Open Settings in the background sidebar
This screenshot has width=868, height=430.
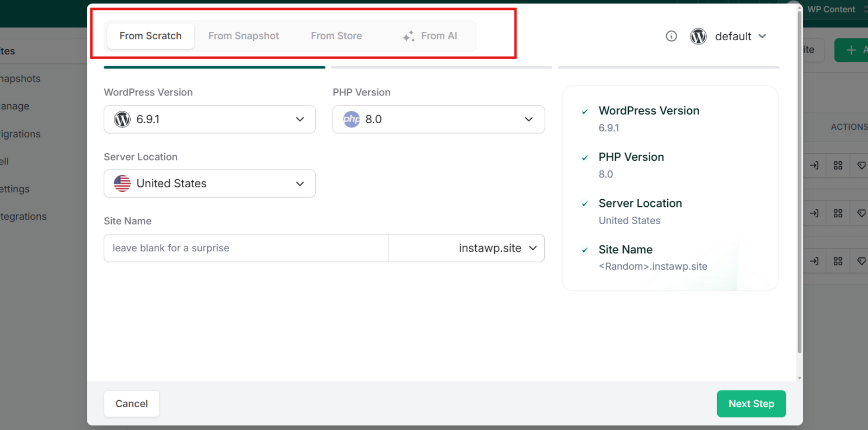pos(15,189)
